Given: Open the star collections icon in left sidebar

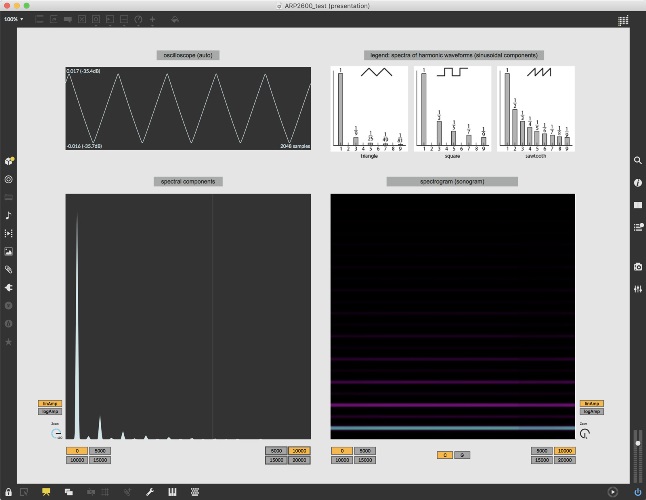Looking at the screenshot, I should (x=8, y=342).
